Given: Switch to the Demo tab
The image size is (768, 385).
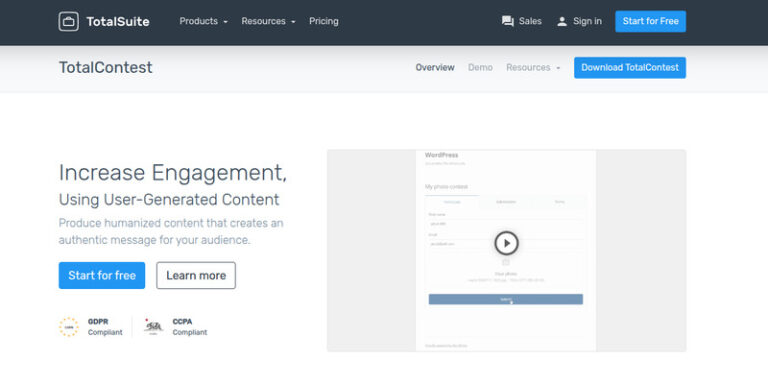Looking at the screenshot, I should [x=480, y=68].
